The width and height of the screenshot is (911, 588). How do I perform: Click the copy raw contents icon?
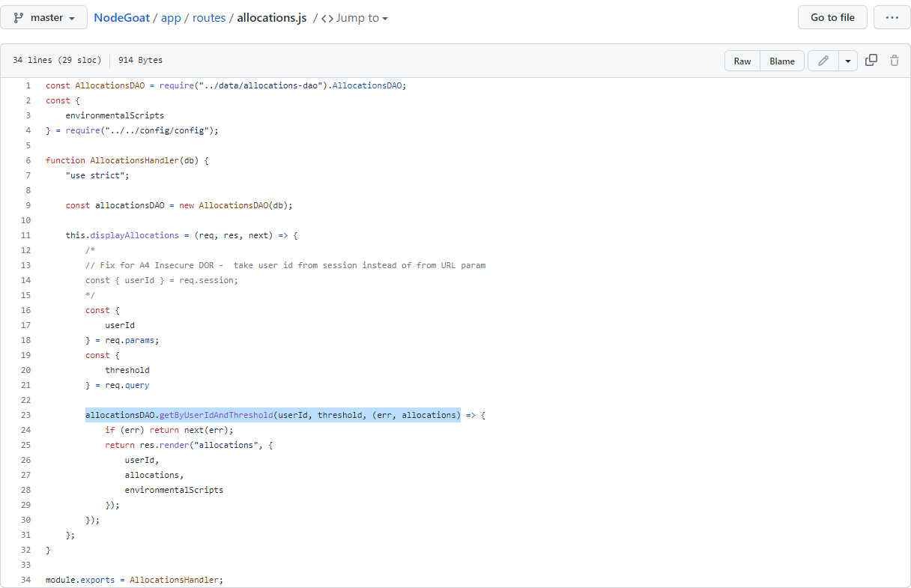coord(871,61)
